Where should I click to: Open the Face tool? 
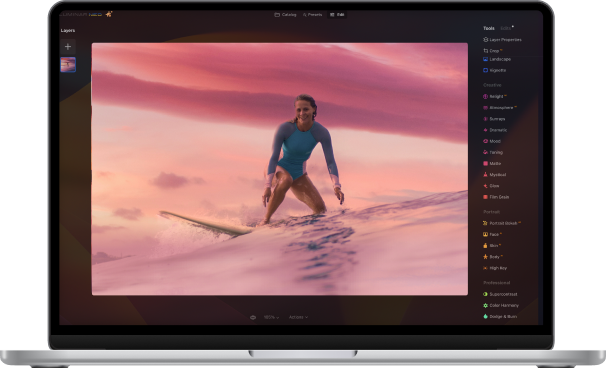pos(492,234)
